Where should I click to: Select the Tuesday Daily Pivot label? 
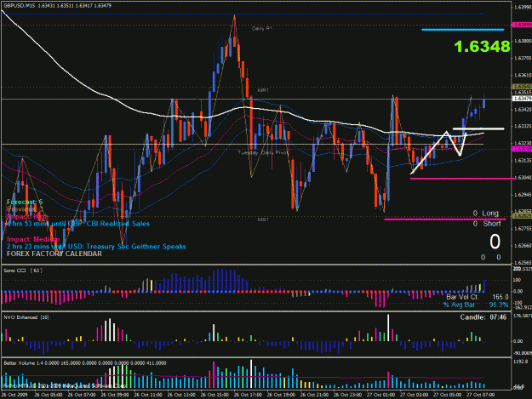coord(263,152)
